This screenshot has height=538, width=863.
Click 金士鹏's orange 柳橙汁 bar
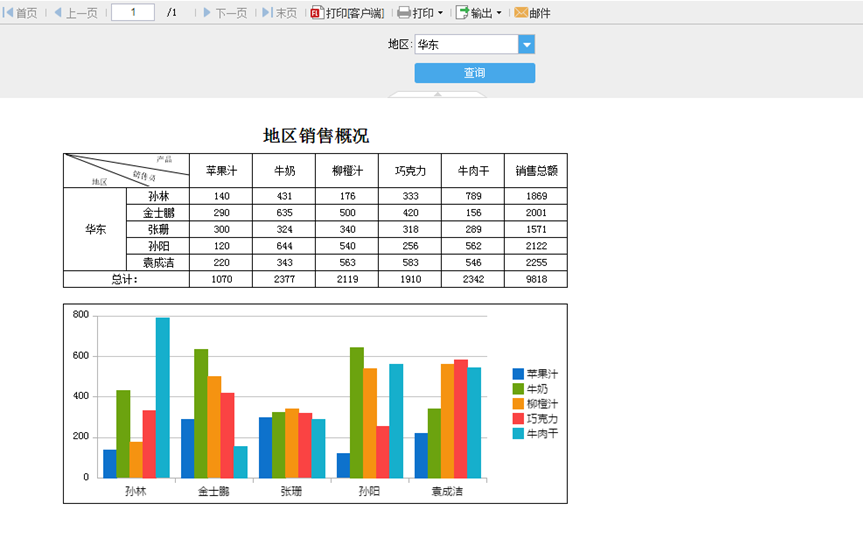(x=214, y=427)
